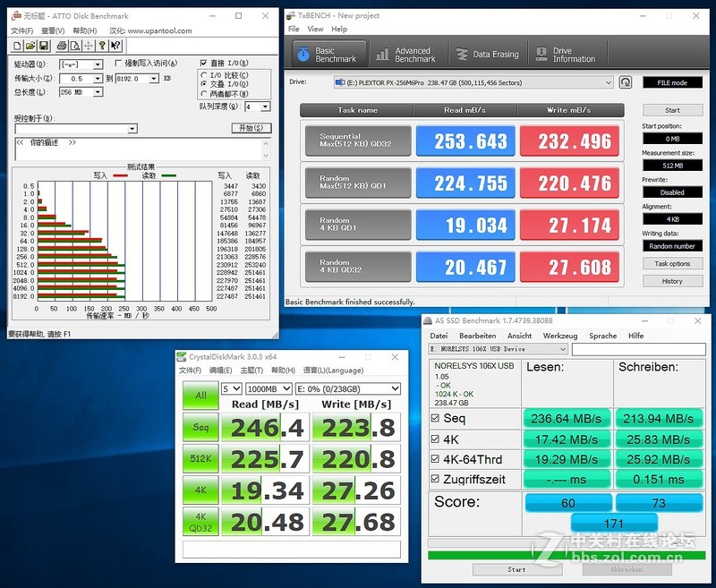Image resolution: width=716 pixels, height=588 pixels.
Task: Toggle the Direct I/O checkbox in ATTO
Action: click(x=203, y=63)
